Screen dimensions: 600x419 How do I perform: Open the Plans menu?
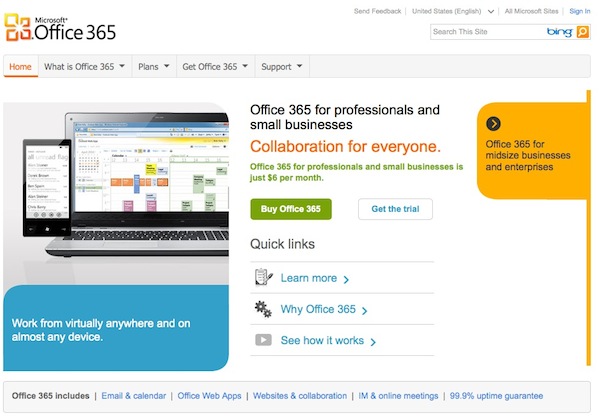click(x=154, y=67)
